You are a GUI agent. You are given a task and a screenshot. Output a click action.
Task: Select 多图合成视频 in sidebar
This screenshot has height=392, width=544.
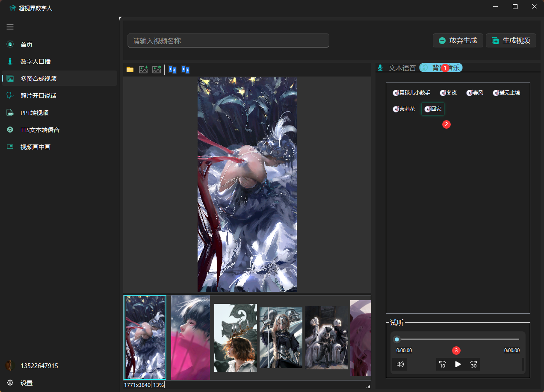point(59,78)
